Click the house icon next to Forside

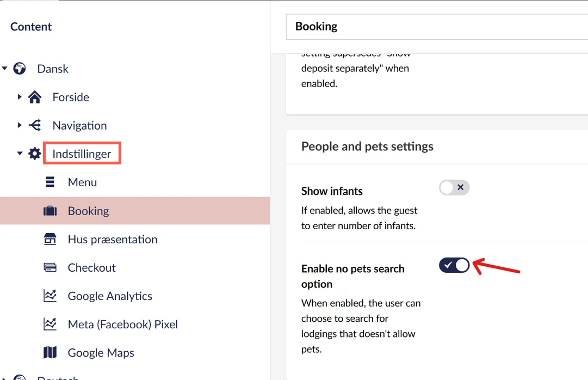[x=35, y=97]
